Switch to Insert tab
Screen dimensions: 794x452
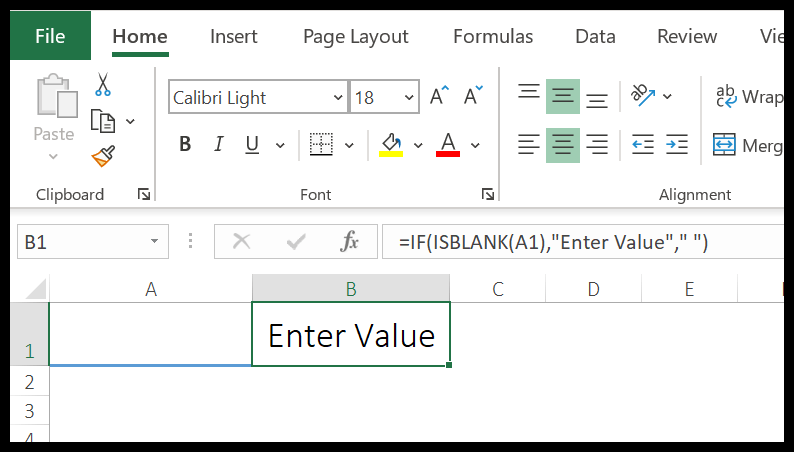pos(234,36)
